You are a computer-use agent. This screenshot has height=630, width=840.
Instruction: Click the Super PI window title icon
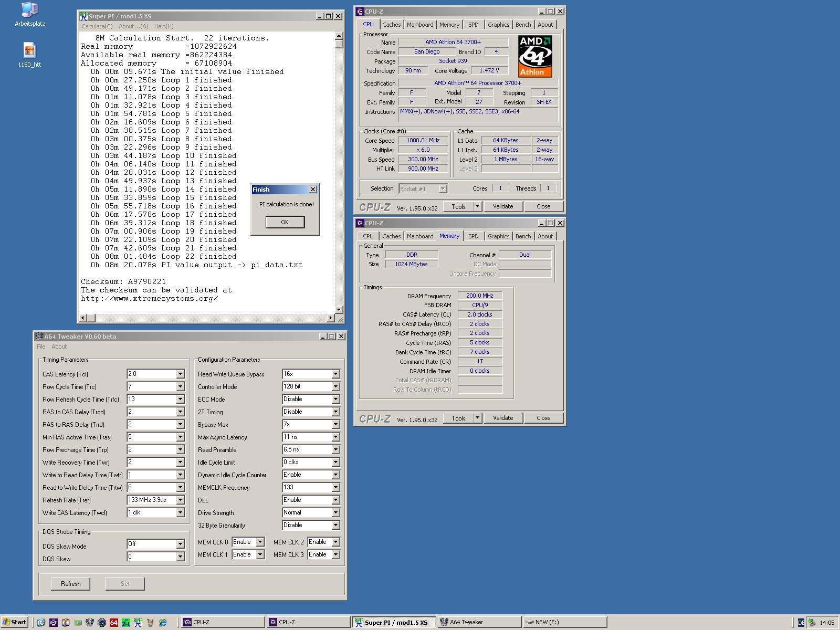click(x=83, y=16)
